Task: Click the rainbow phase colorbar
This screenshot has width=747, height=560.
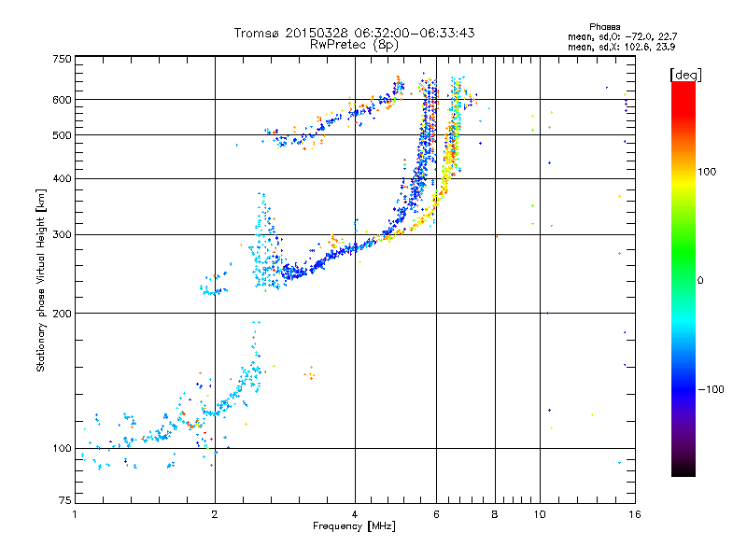Action: pyautogui.click(x=684, y=278)
